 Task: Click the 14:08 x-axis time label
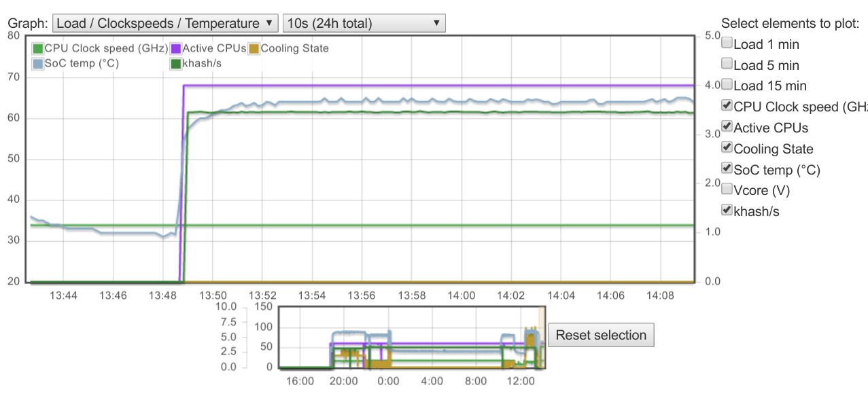pos(661,295)
